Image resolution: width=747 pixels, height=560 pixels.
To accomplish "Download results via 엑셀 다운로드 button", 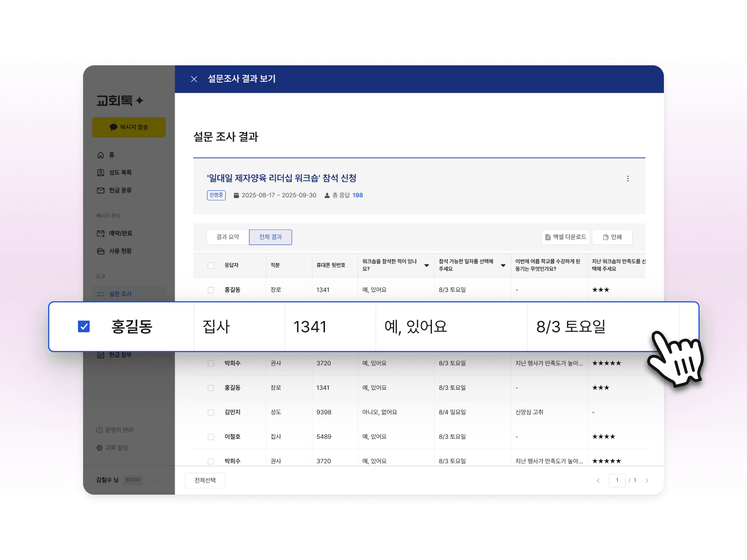I will coord(566,237).
